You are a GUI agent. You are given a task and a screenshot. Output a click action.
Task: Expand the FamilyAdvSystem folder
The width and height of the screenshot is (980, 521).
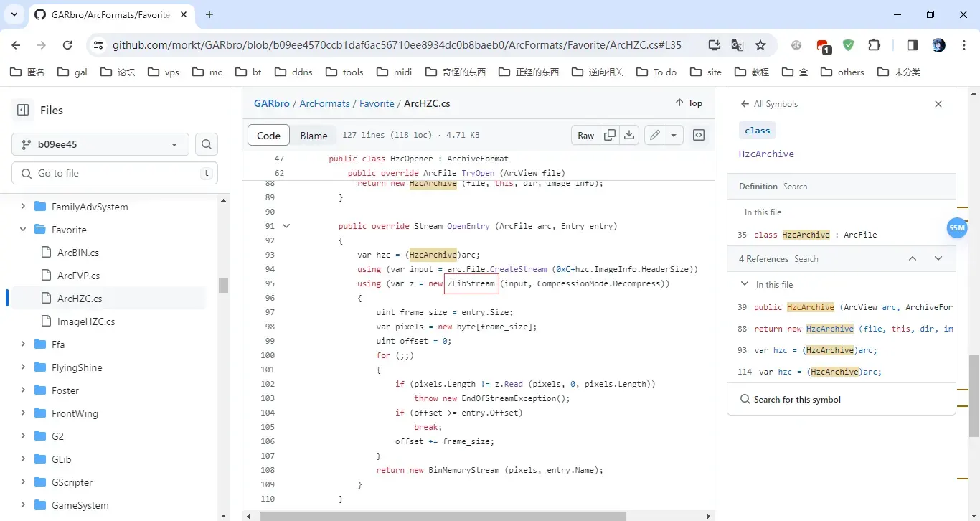click(23, 207)
